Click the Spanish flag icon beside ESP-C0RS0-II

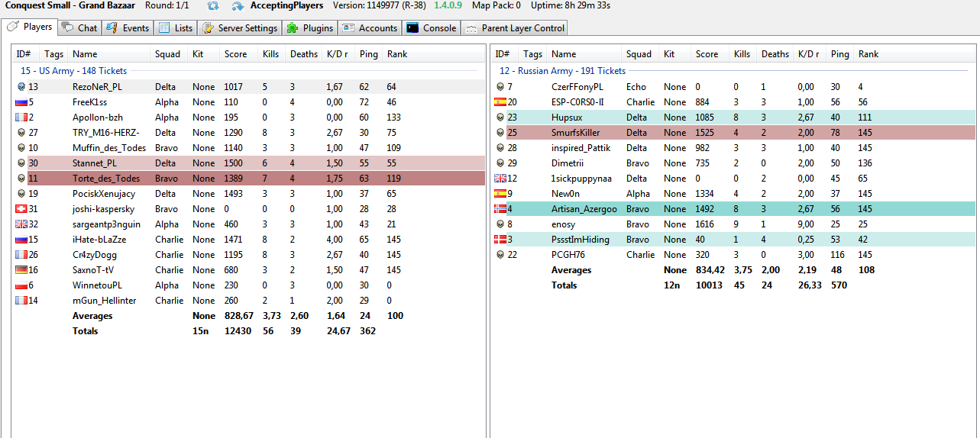[500, 102]
